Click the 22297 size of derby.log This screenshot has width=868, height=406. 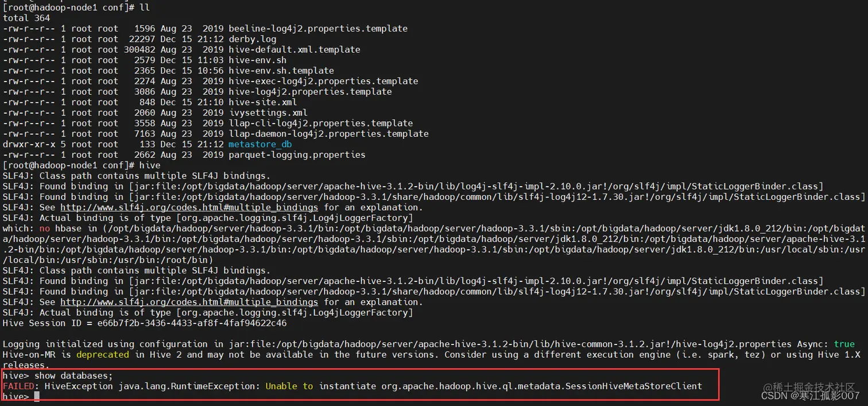point(142,39)
